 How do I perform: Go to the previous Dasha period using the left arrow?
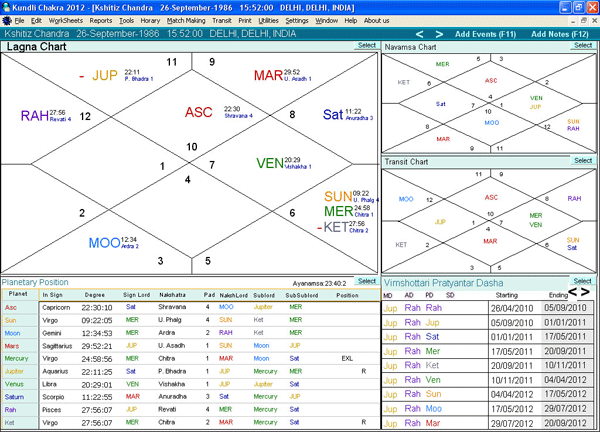point(575,295)
